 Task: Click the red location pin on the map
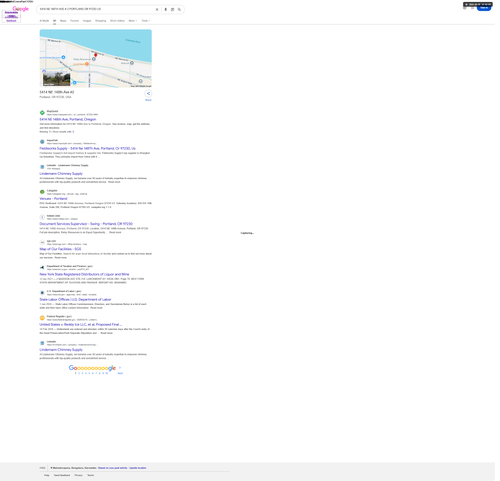96,55
